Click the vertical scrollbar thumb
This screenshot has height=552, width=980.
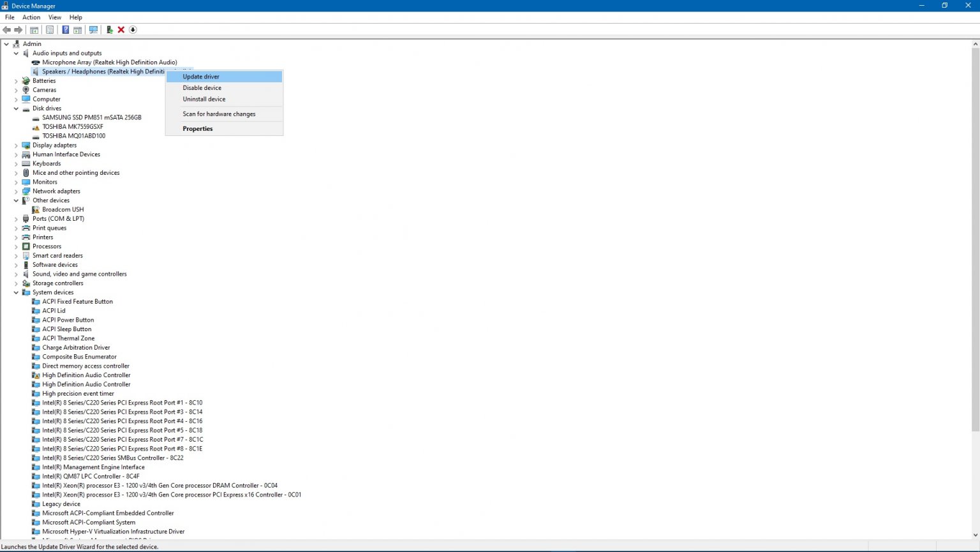coord(976,240)
